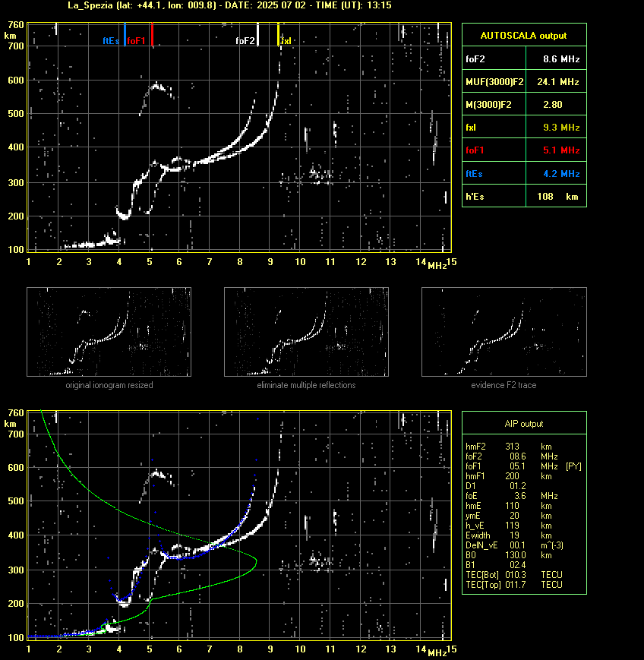Select the D1 01.2 row
Viewport: 644px width, 660px height.
495,486
